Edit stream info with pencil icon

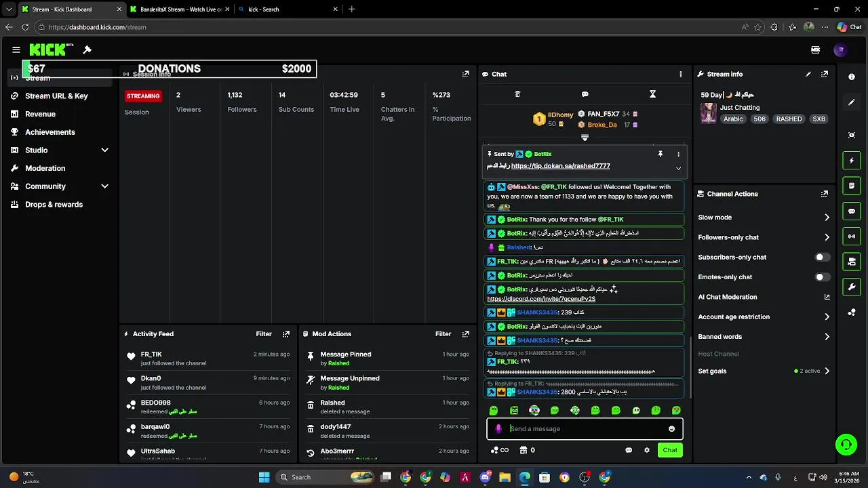[x=808, y=74]
